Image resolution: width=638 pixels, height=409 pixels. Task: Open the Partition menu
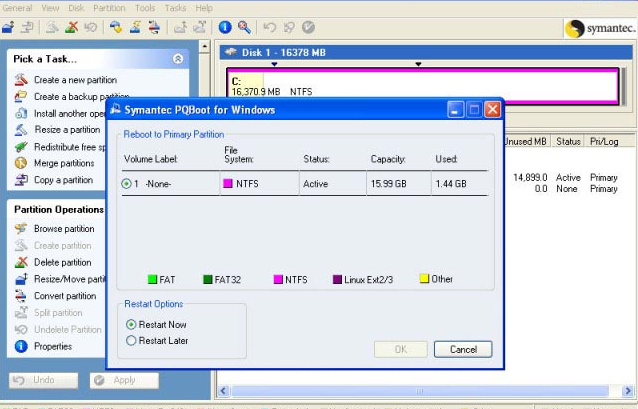click(x=111, y=8)
